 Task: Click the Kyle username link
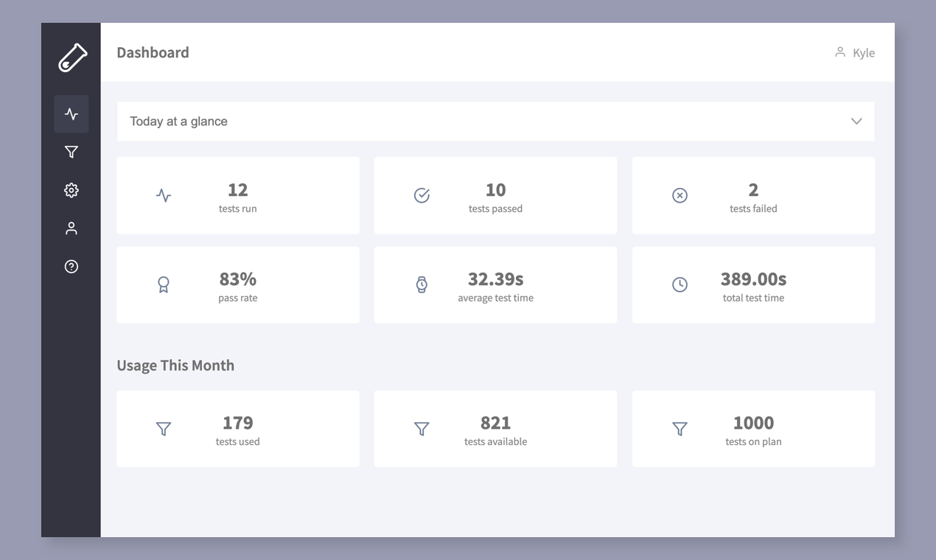tap(864, 53)
